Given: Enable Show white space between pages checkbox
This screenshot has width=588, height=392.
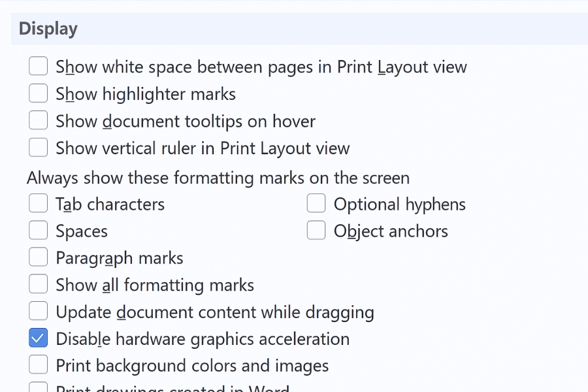Looking at the screenshot, I should 39,67.
